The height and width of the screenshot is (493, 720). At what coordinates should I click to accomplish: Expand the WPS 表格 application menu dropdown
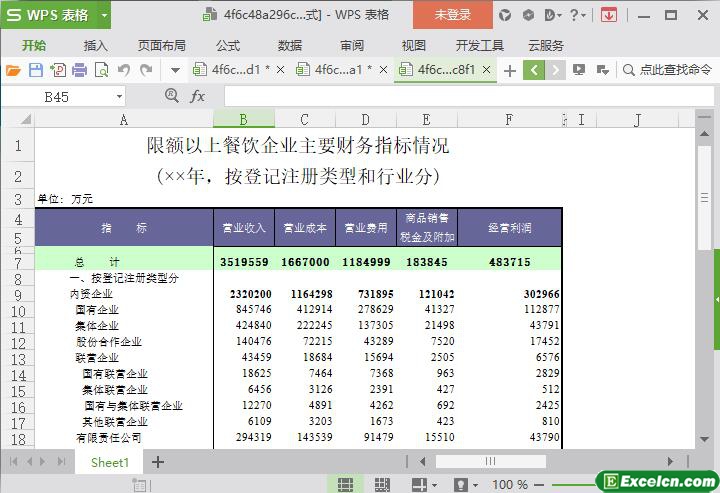102,15
